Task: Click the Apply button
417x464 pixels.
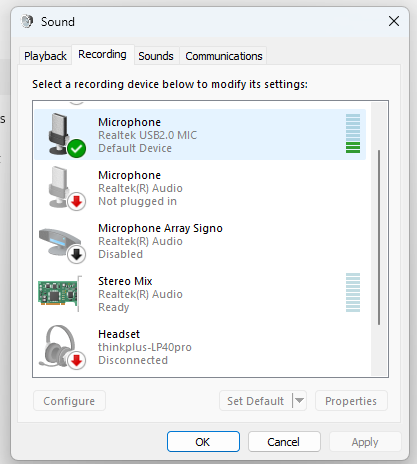Action: [x=365, y=442]
